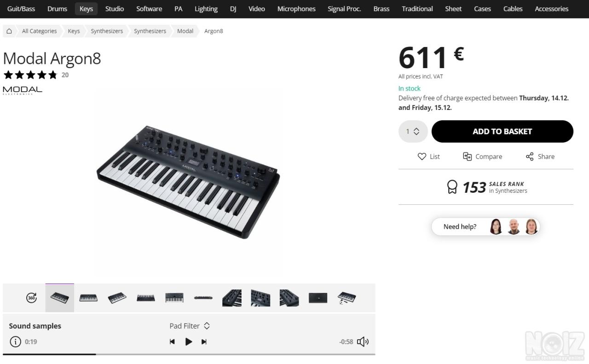Click the Compare icon

[x=467, y=156]
